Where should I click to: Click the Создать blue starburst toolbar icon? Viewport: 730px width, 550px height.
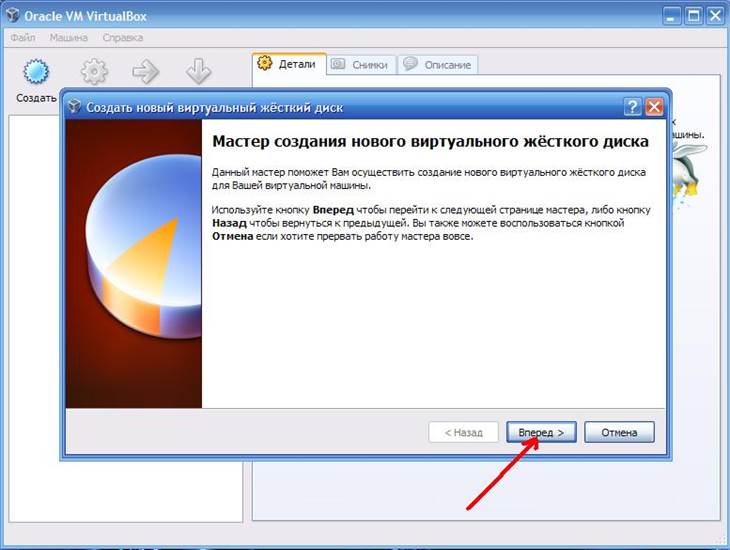(x=36, y=72)
